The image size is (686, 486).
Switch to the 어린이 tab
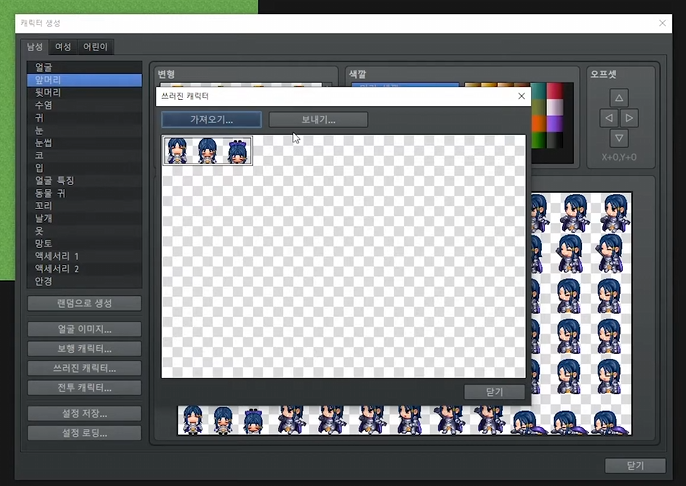(95, 47)
